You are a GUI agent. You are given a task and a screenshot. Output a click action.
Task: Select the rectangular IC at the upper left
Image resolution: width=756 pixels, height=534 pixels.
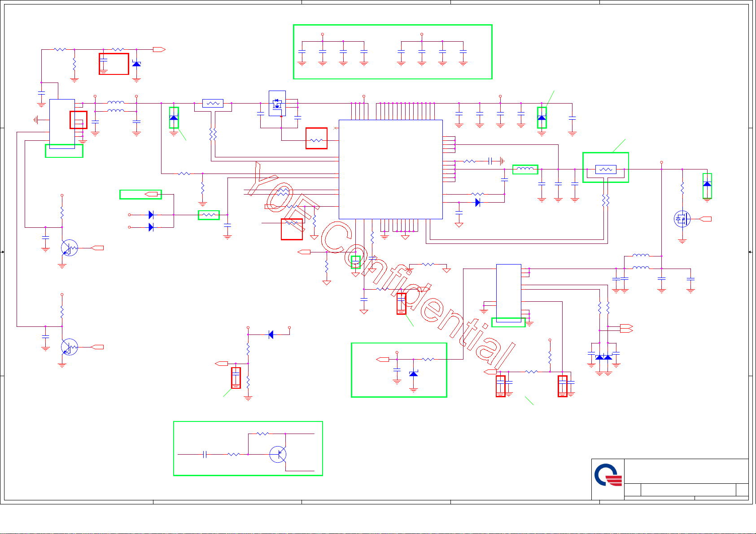click(x=62, y=124)
